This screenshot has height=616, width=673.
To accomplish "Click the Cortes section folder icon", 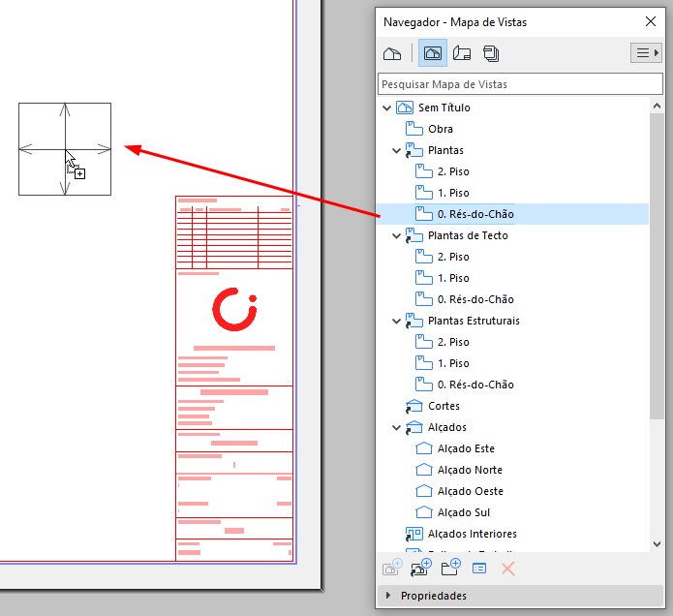I will [x=414, y=406].
